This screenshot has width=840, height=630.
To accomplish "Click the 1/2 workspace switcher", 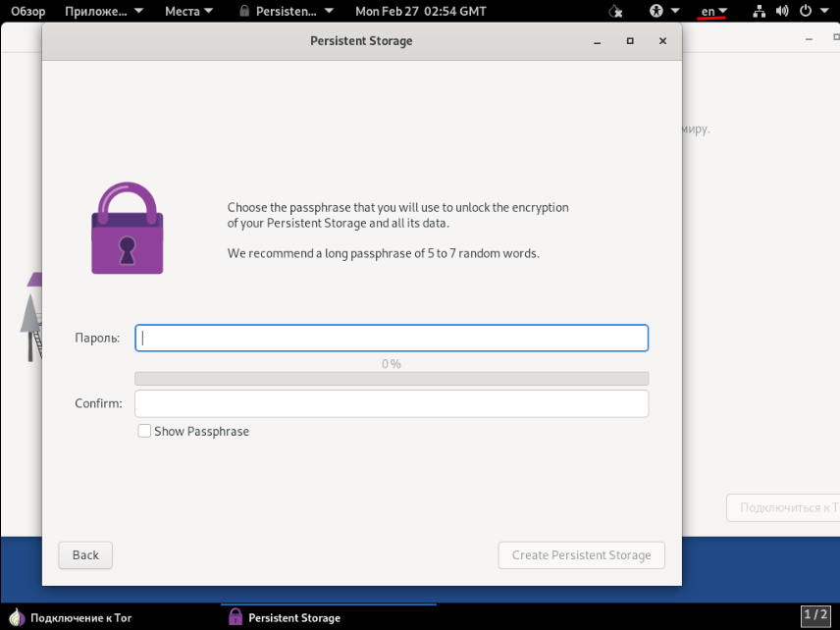I will (x=815, y=615).
